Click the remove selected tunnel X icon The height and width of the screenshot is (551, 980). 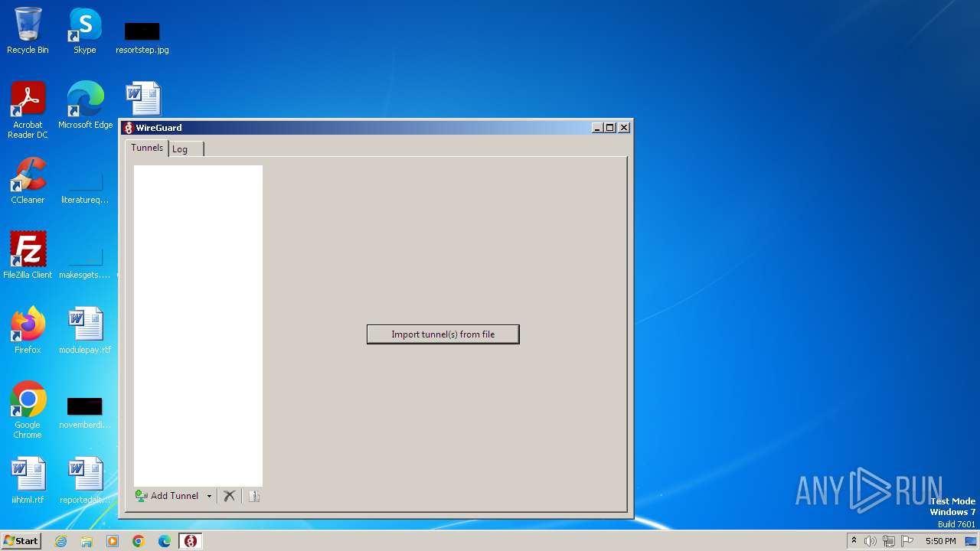coord(229,496)
